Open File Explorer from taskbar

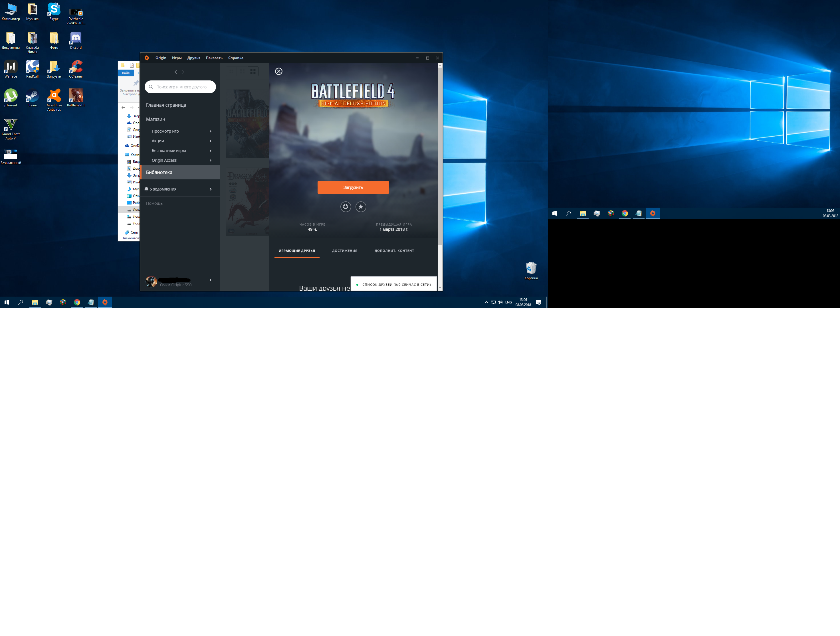tap(35, 302)
